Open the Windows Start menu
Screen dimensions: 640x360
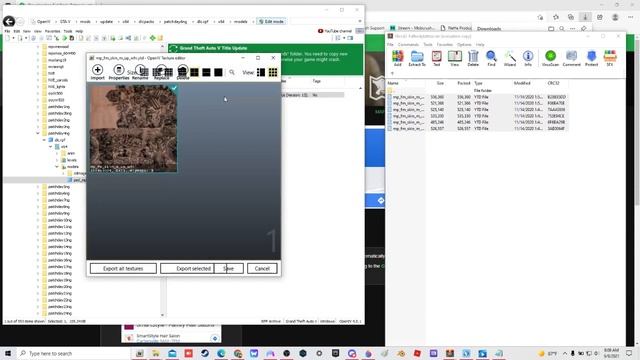pos(8,353)
